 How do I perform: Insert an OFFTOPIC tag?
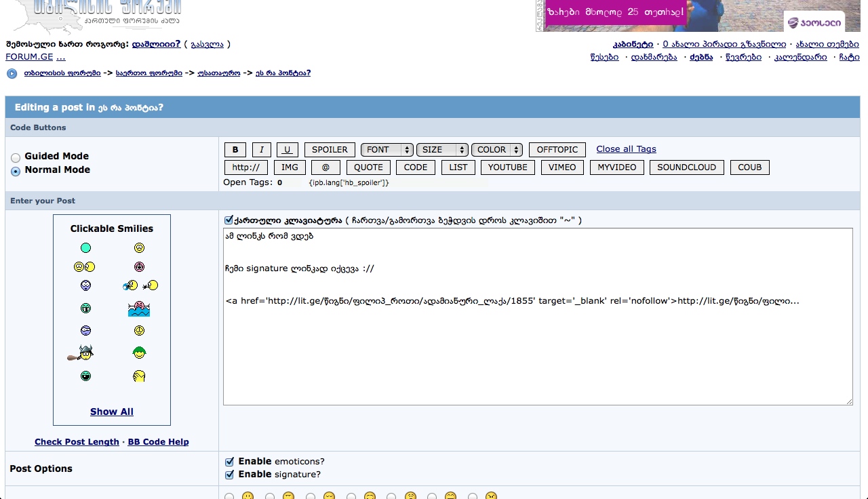tap(557, 150)
